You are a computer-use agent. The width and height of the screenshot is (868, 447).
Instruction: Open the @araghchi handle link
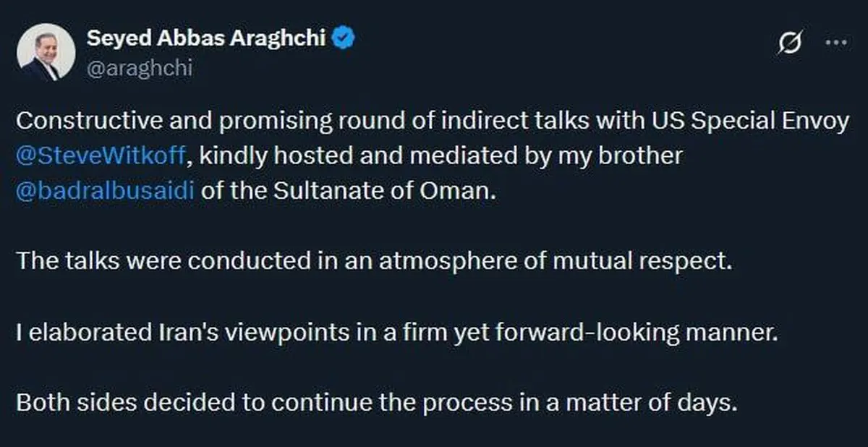(x=140, y=68)
